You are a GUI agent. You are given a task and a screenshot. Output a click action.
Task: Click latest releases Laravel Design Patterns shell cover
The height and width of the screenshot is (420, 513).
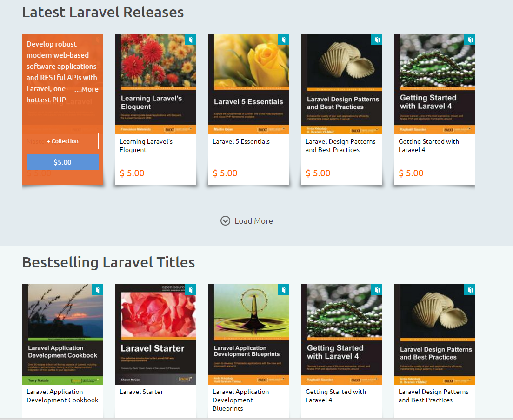pos(341,84)
